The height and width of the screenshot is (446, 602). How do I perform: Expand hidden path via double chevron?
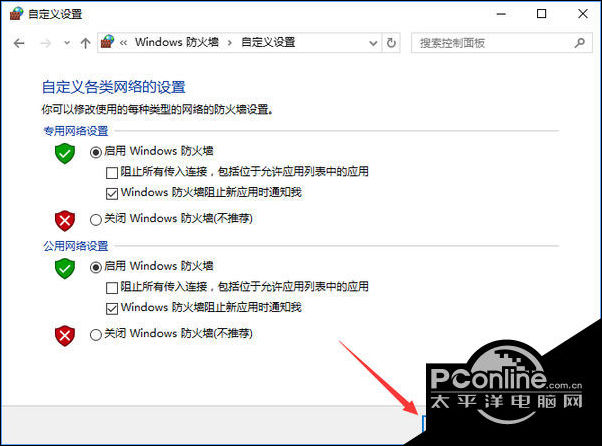coord(123,43)
